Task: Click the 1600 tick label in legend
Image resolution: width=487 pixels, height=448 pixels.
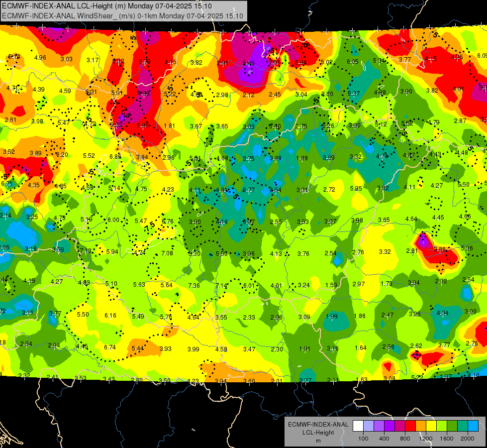Action: point(447,439)
